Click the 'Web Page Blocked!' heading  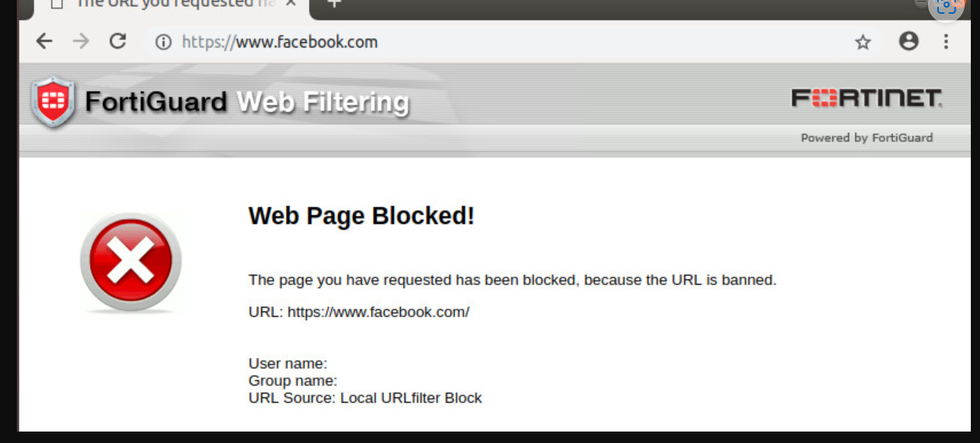362,216
